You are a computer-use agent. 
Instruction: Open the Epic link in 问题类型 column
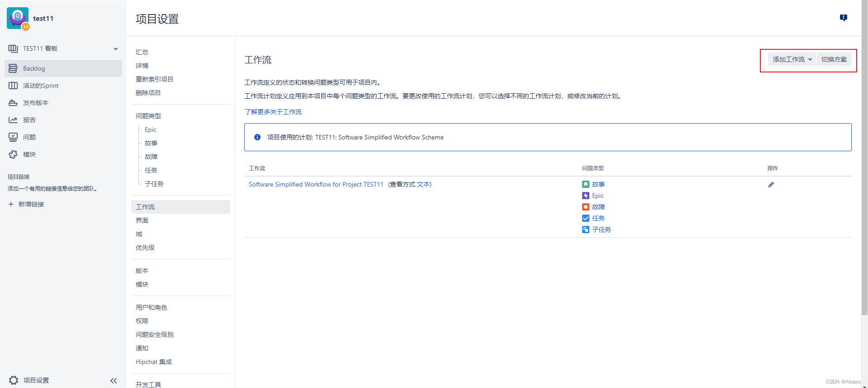point(598,196)
